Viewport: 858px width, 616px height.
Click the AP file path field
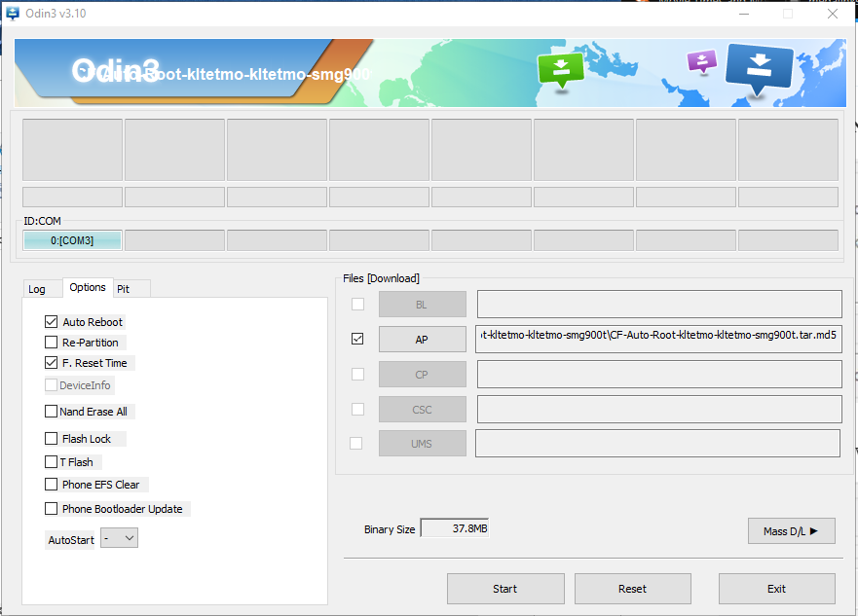658,339
